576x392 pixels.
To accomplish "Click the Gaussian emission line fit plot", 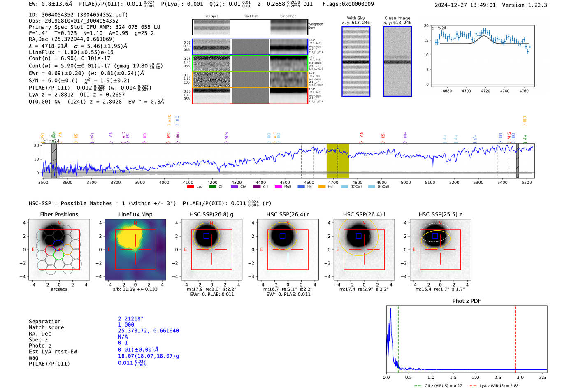I will coord(483,56).
